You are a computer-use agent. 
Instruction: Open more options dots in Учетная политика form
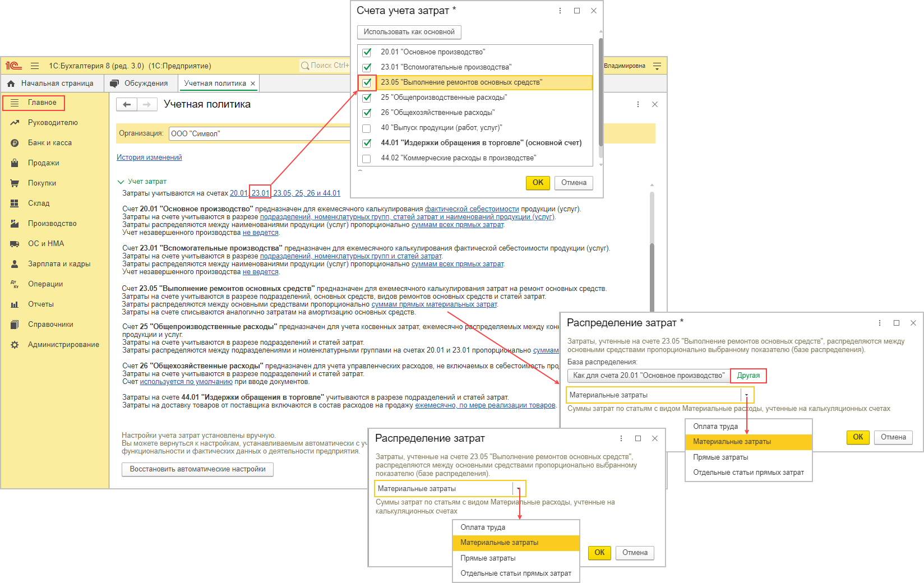(x=637, y=104)
